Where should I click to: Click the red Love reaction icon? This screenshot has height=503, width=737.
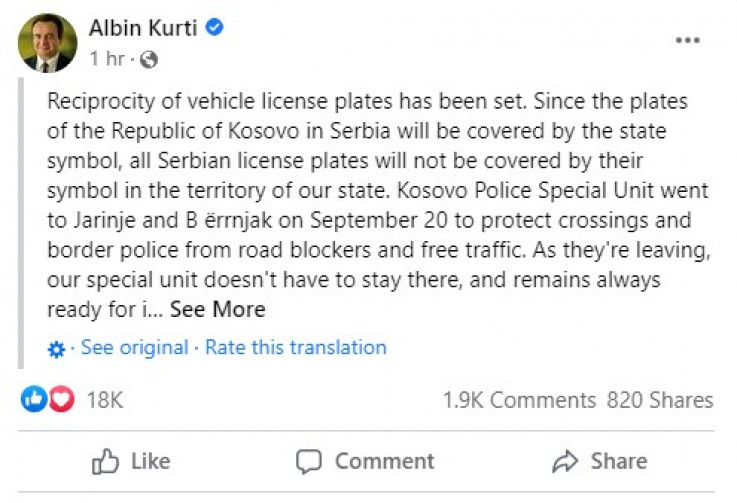tap(61, 400)
